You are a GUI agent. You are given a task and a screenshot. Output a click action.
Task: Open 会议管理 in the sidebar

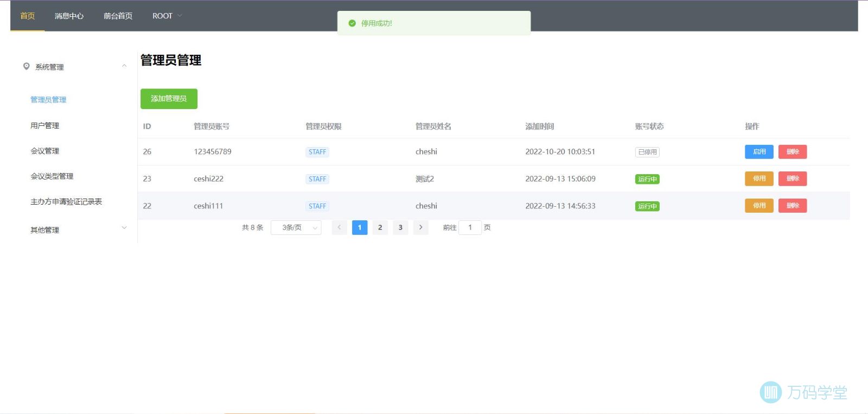[44, 151]
